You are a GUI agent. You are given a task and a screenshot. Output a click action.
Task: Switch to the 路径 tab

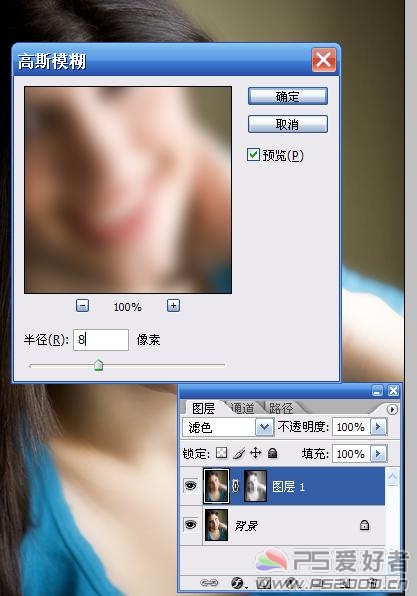pos(281,408)
